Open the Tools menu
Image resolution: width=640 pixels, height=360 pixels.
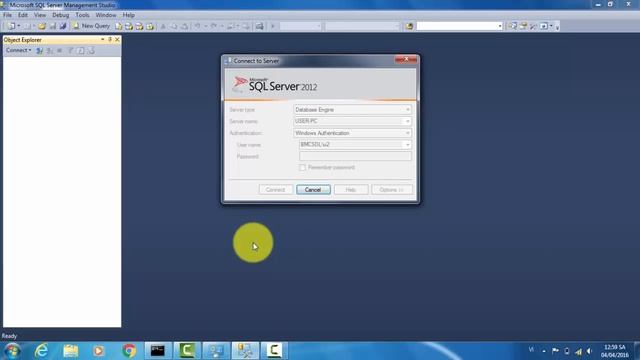pyautogui.click(x=82, y=15)
